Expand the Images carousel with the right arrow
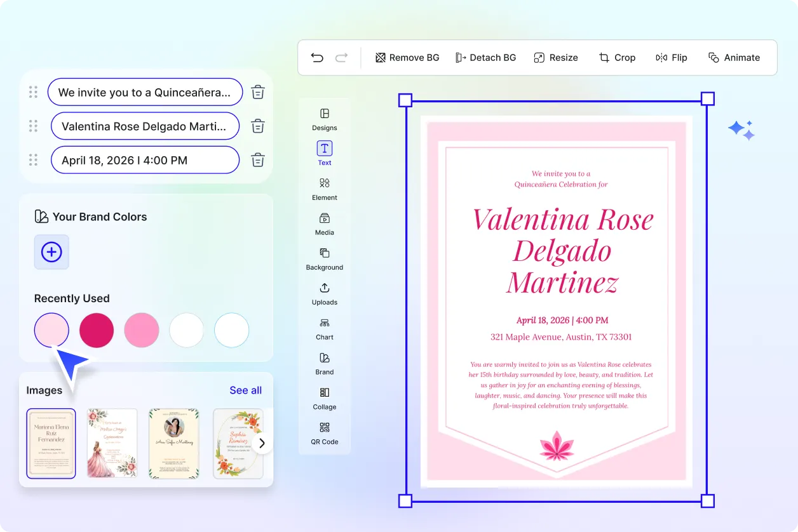Image resolution: width=798 pixels, height=532 pixels. tap(261, 443)
